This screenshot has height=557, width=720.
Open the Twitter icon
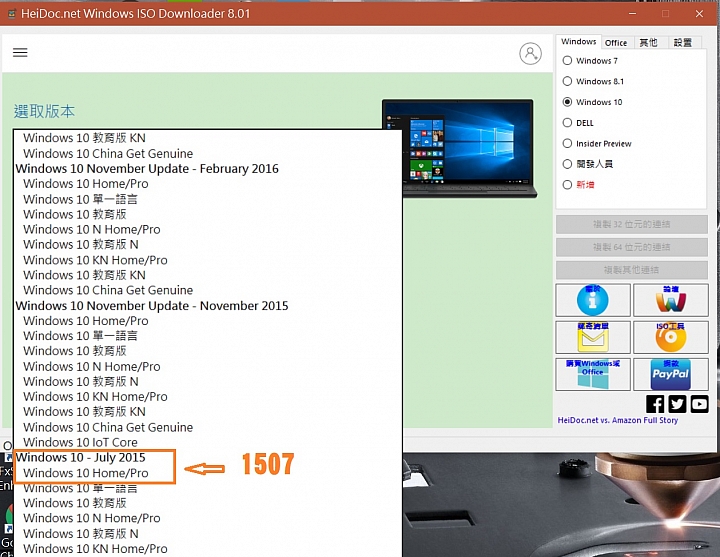pos(677,404)
